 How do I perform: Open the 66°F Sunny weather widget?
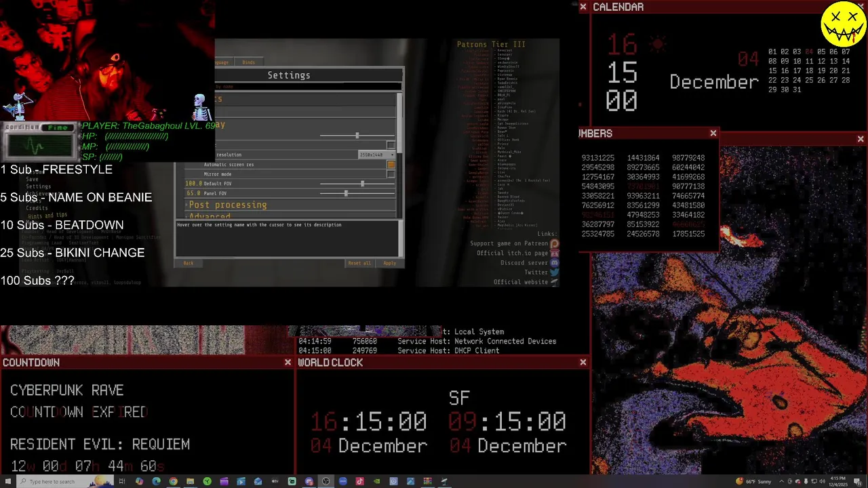pyautogui.click(x=753, y=481)
